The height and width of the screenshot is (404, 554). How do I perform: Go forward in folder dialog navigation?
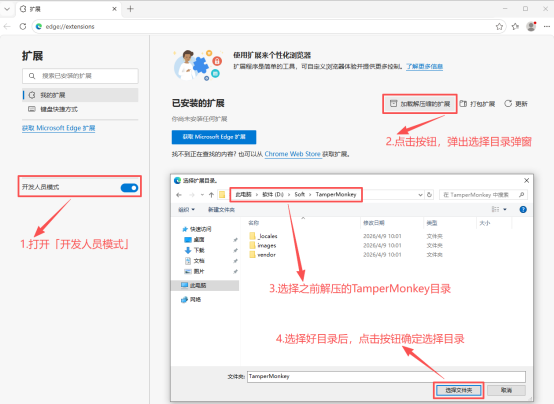192,195
